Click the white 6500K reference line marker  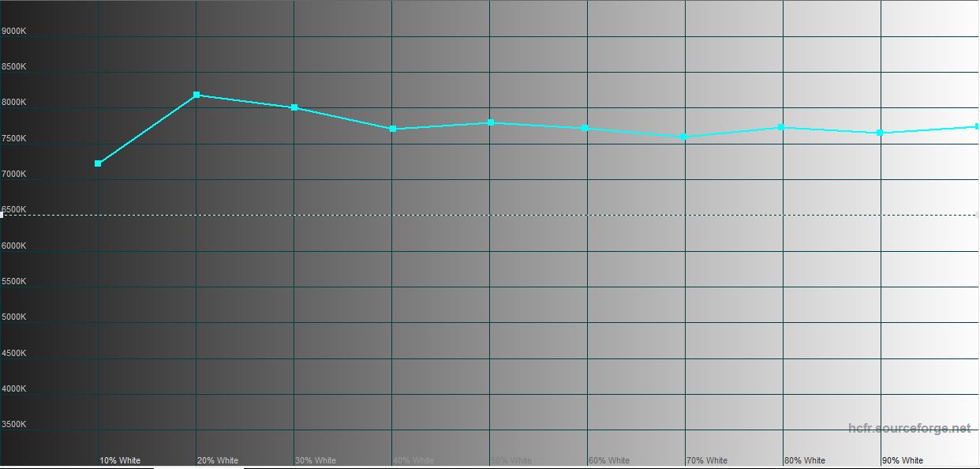(2, 215)
